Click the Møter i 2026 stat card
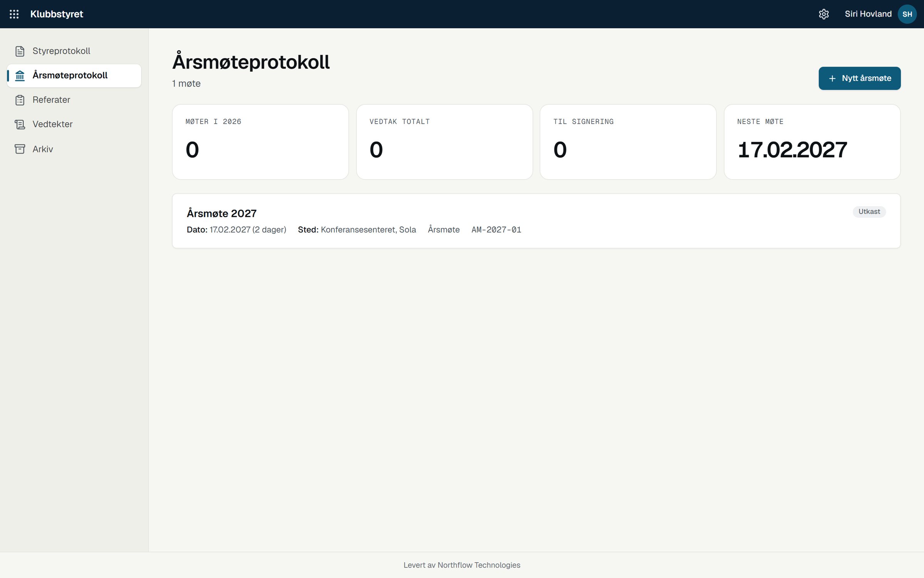Image resolution: width=924 pixels, height=578 pixels. pyautogui.click(x=260, y=142)
